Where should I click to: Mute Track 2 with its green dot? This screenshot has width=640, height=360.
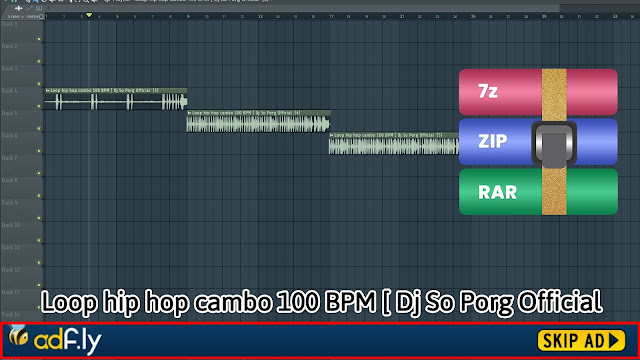click(x=39, y=62)
